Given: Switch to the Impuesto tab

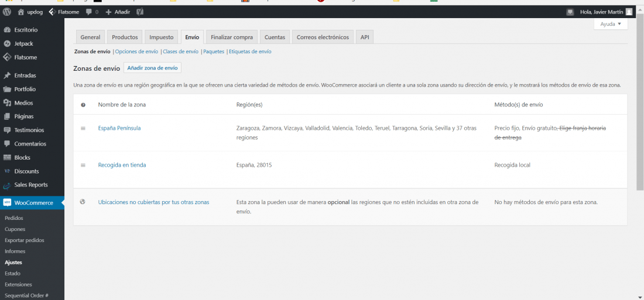Looking at the screenshot, I should coord(162,37).
